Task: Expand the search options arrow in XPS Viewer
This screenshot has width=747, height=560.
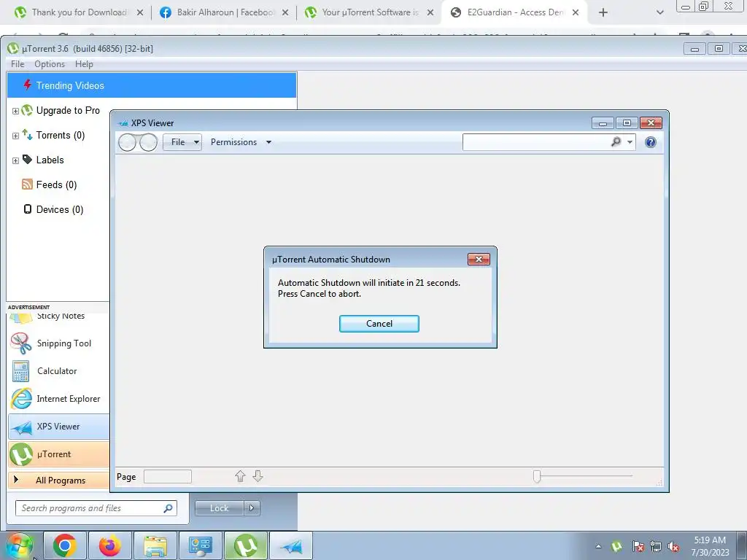Action: pos(630,142)
